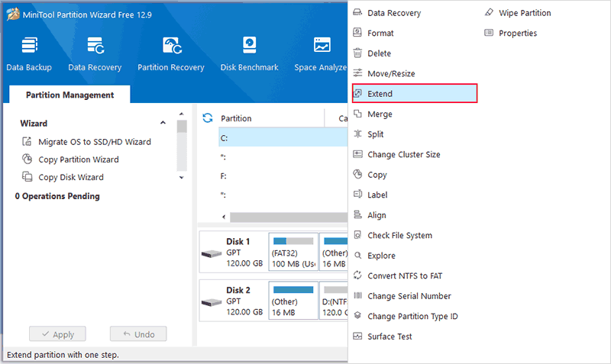611x364 pixels.
Task: Click the Migrate OS to SSD/HD Wizard
Action: point(94,142)
